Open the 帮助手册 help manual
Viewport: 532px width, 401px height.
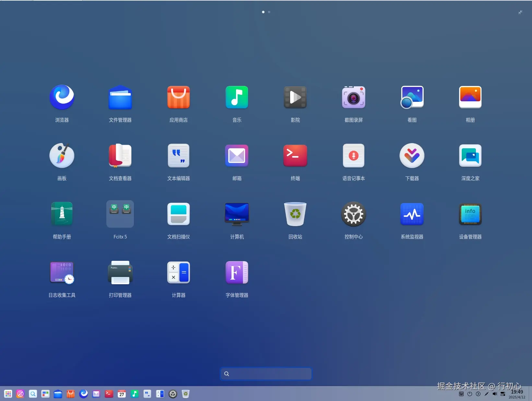click(x=62, y=214)
